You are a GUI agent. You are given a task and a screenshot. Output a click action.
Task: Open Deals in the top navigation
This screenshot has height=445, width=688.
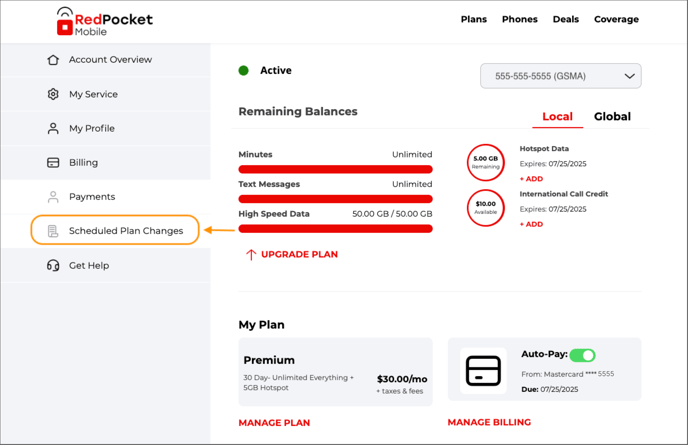click(566, 19)
